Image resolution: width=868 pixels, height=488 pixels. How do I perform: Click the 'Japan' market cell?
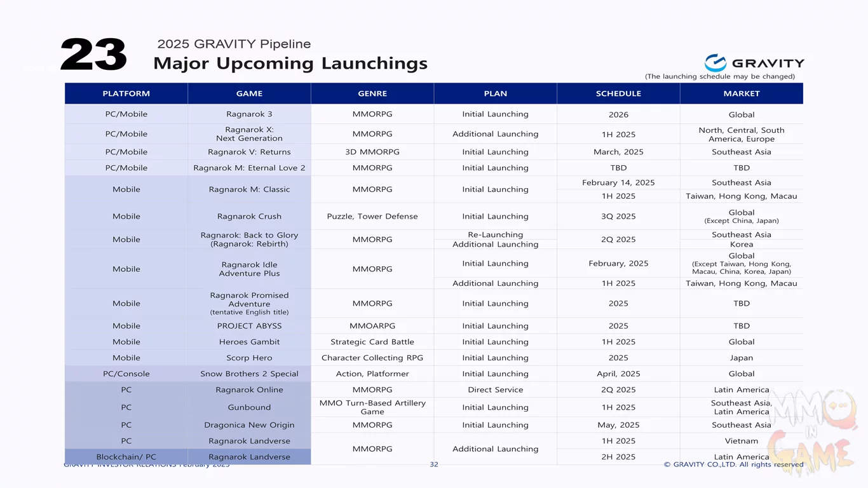(742, 358)
